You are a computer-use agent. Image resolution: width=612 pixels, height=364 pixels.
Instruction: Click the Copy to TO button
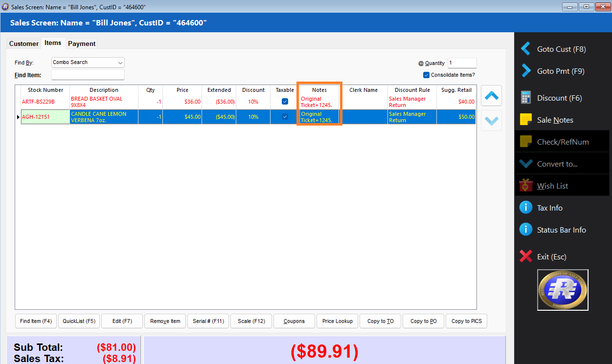click(x=381, y=321)
